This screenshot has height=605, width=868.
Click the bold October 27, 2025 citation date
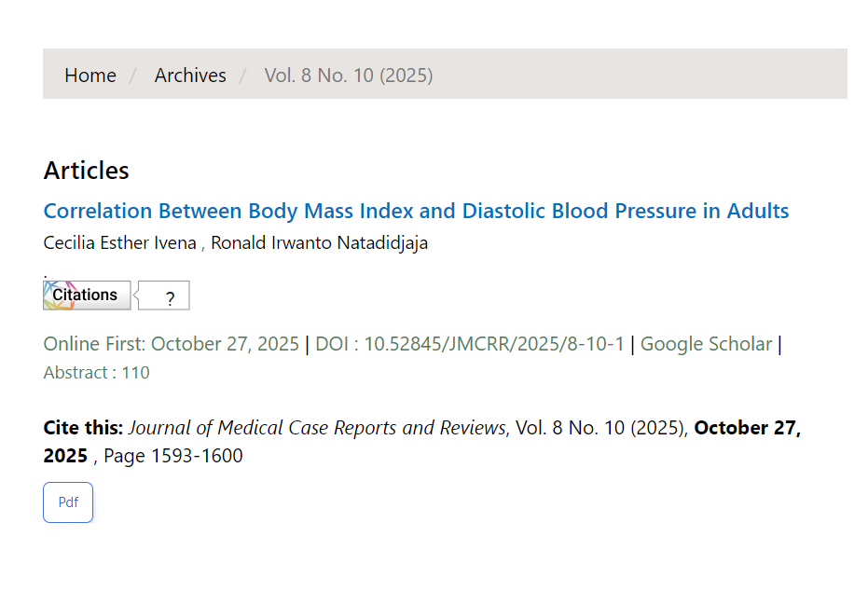click(746, 428)
